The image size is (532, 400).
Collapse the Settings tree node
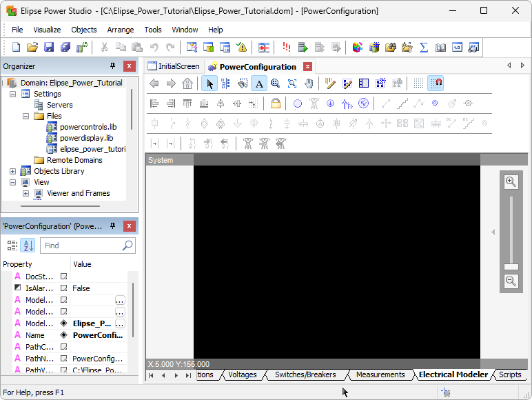tap(12, 94)
